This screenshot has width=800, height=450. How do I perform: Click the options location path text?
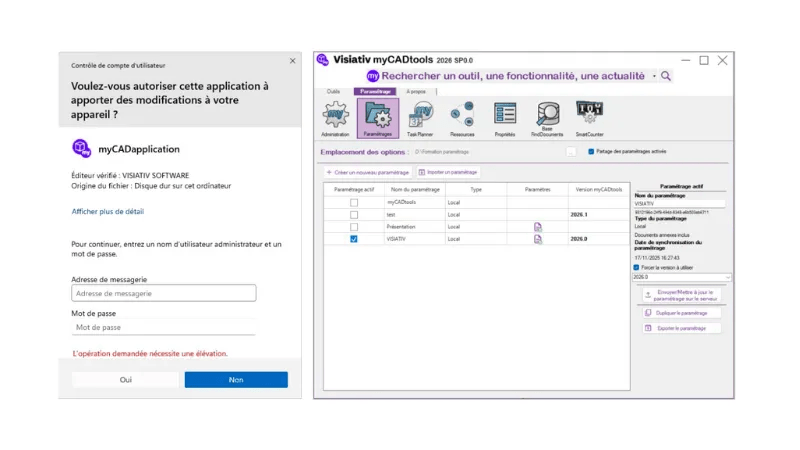[x=442, y=152]
